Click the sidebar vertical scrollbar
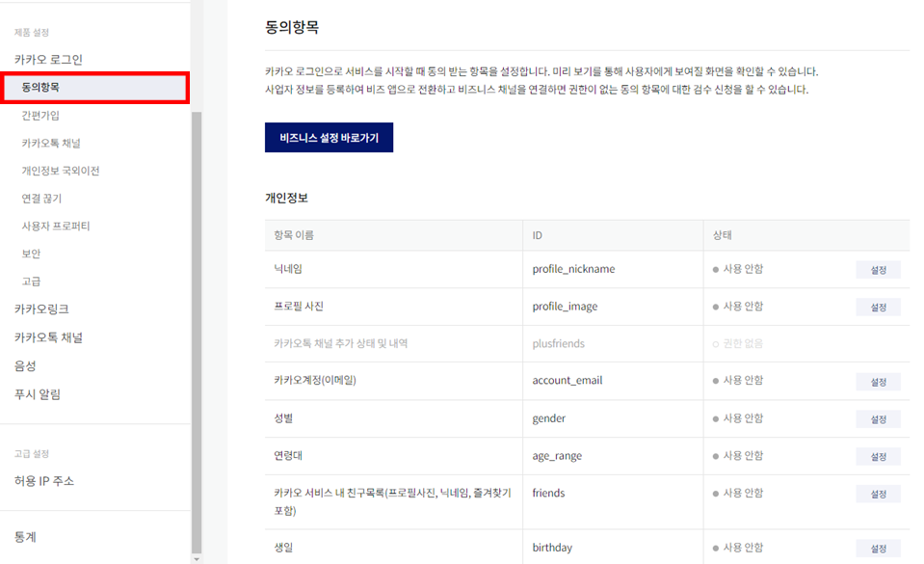The width and height of the screenshot is (924, 564). pos(197,333)
